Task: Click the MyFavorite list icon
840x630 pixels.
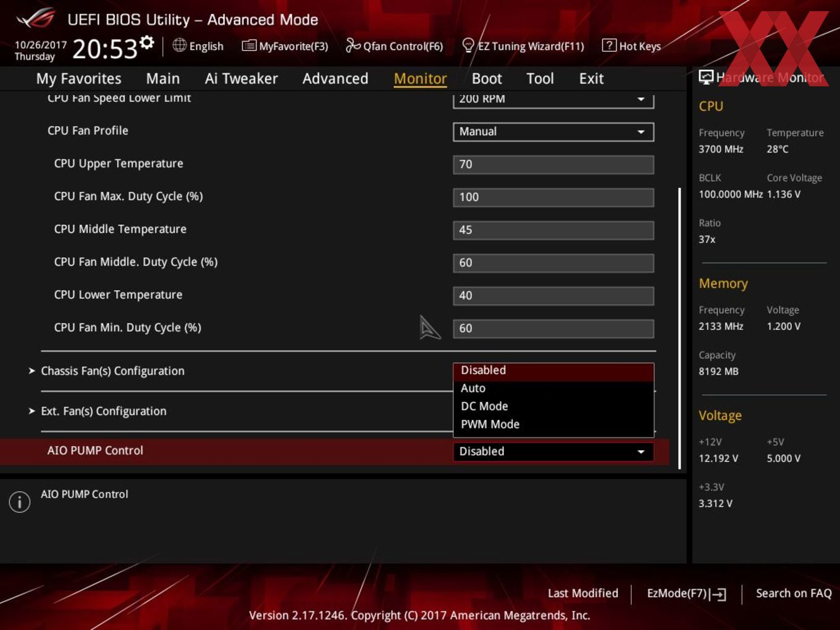Action: point(249,46)
